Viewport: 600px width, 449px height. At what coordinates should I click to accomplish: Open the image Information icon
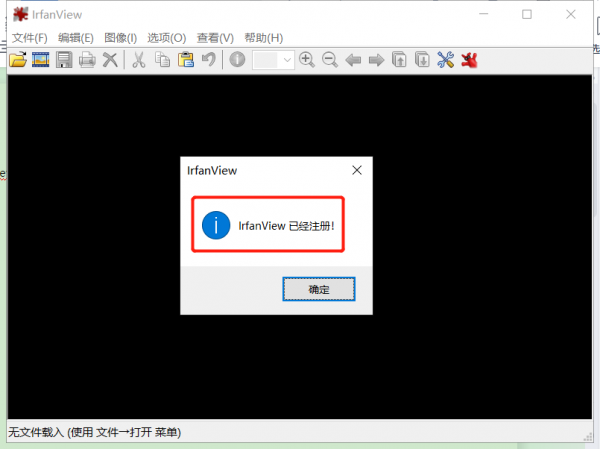[237, 60]
